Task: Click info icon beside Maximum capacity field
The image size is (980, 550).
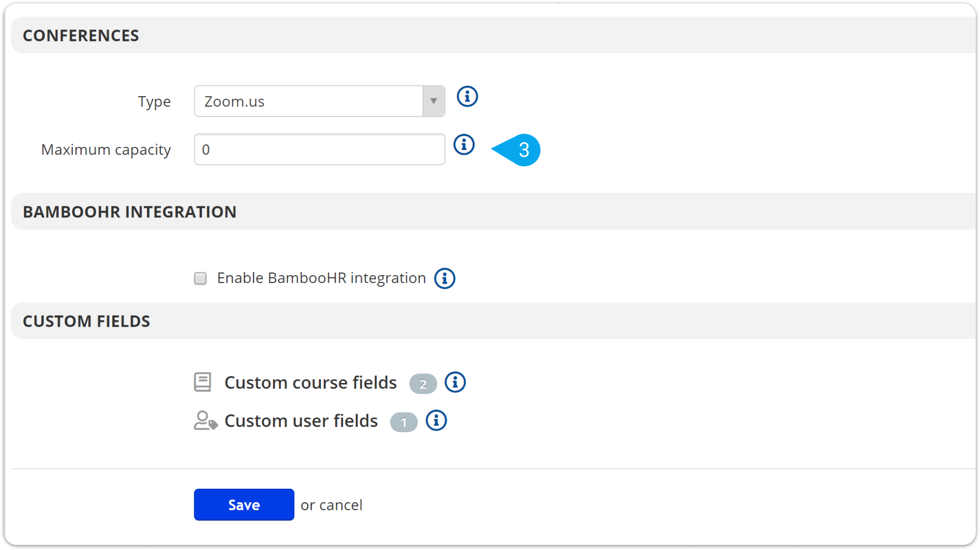Action: (464, 145)
